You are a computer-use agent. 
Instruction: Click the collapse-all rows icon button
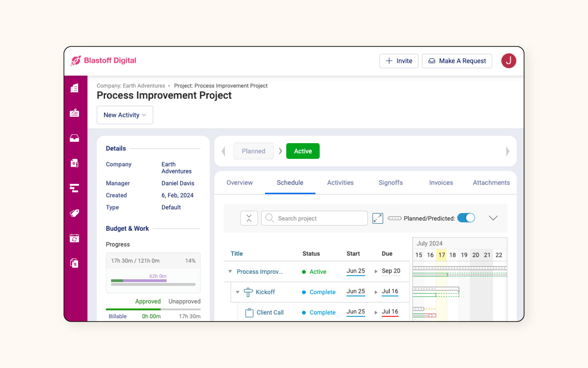pos(249,218)
